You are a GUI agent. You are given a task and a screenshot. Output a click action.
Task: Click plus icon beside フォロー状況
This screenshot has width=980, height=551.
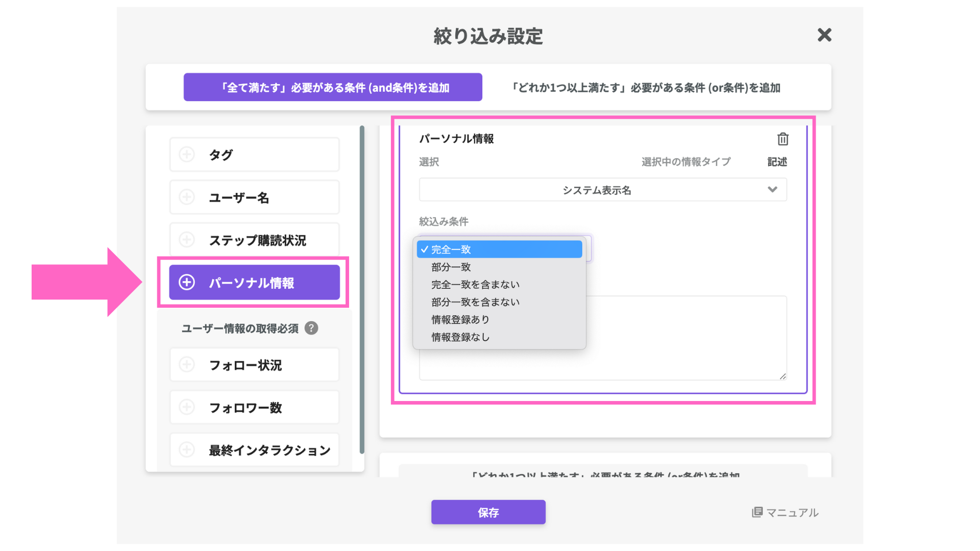pos(187,365)
